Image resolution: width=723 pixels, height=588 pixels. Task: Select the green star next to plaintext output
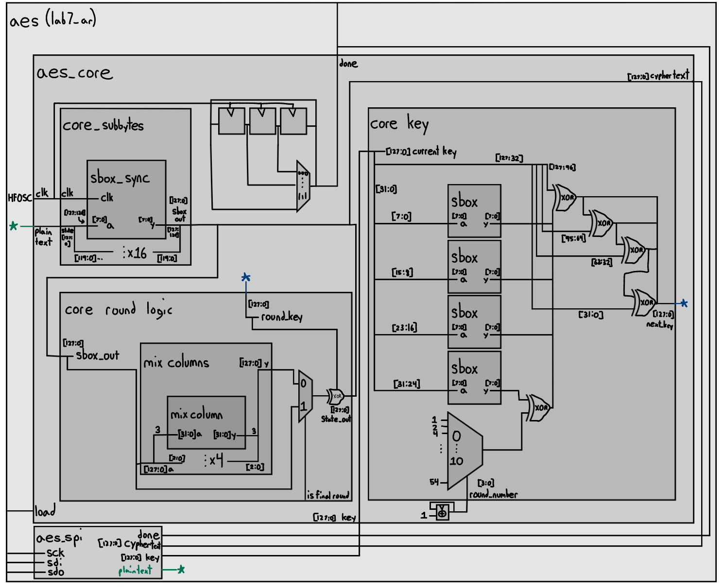pyautogui.click(x=181, y=571)
